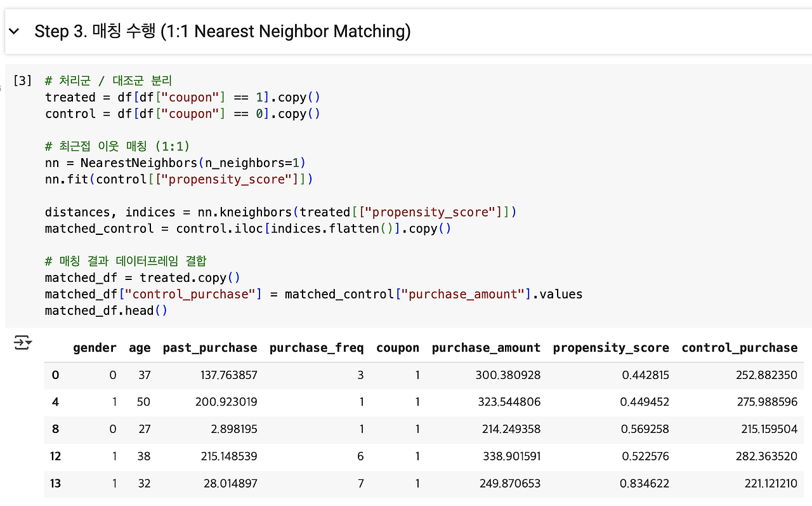Image resolution: width=812 pixels, height=506 pixels.
Task: Click the control_purchase value 221.121210
Action: point(770,483)
